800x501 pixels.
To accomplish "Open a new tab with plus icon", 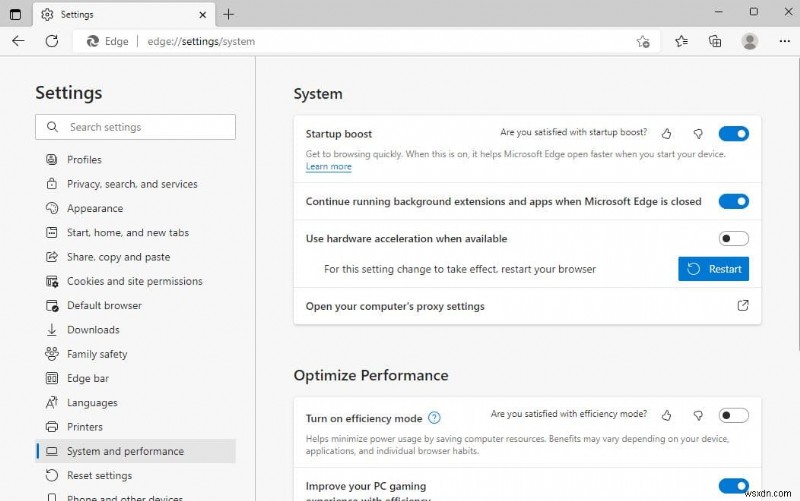I will [229, 14].
